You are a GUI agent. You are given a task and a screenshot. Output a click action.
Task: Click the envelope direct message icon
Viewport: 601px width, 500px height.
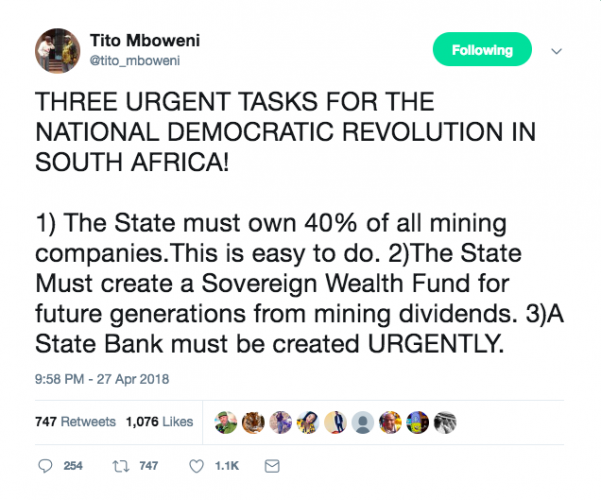point(271,466)
